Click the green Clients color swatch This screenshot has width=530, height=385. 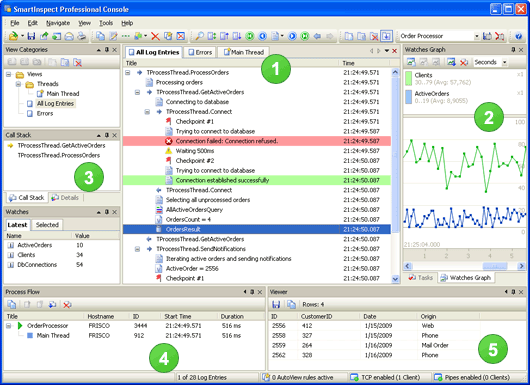point(408,78)
